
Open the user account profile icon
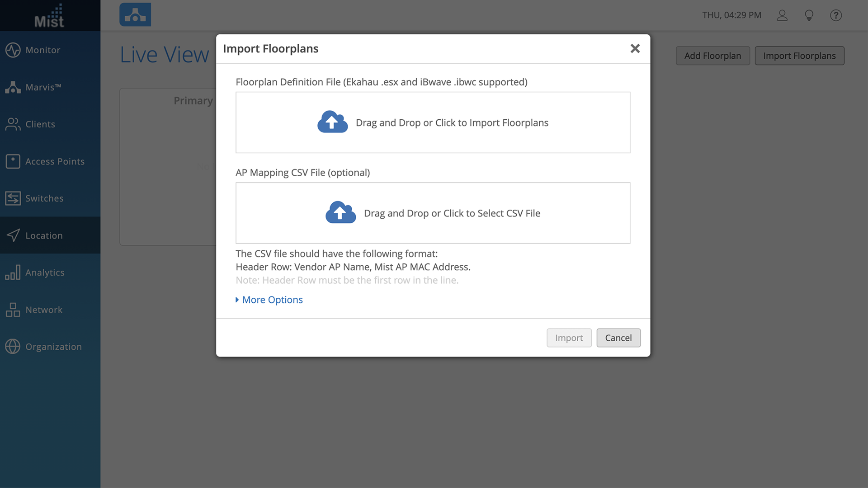pos(782,15)
